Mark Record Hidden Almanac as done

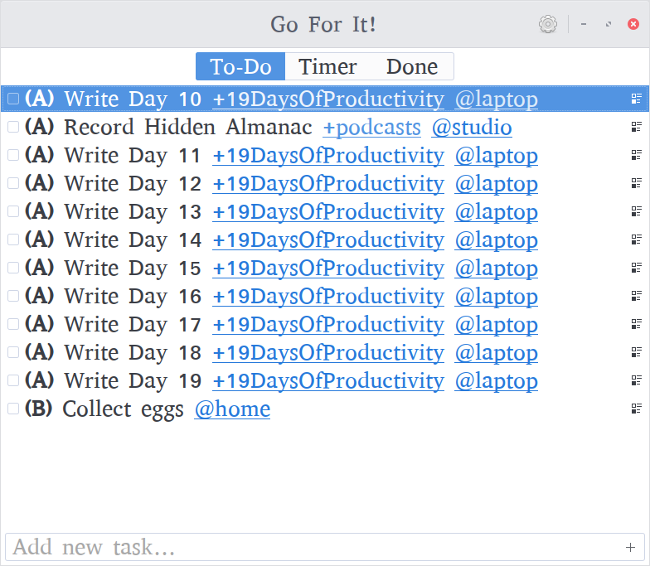[x=13, y=127]
